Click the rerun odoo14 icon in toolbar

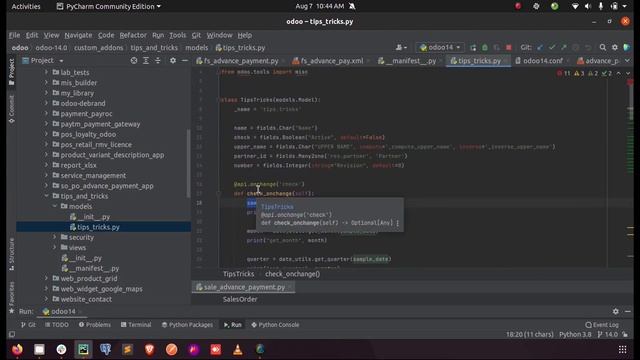(x=473, y=48)
